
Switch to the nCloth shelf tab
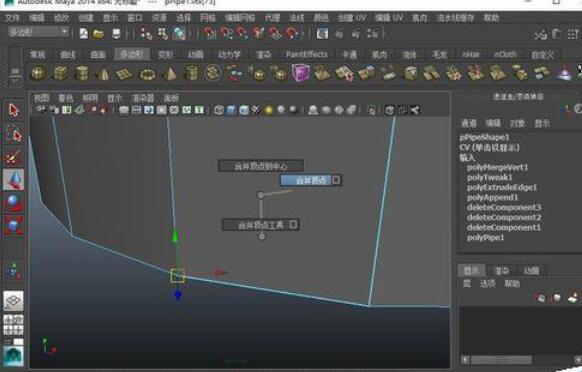point(505,55)
